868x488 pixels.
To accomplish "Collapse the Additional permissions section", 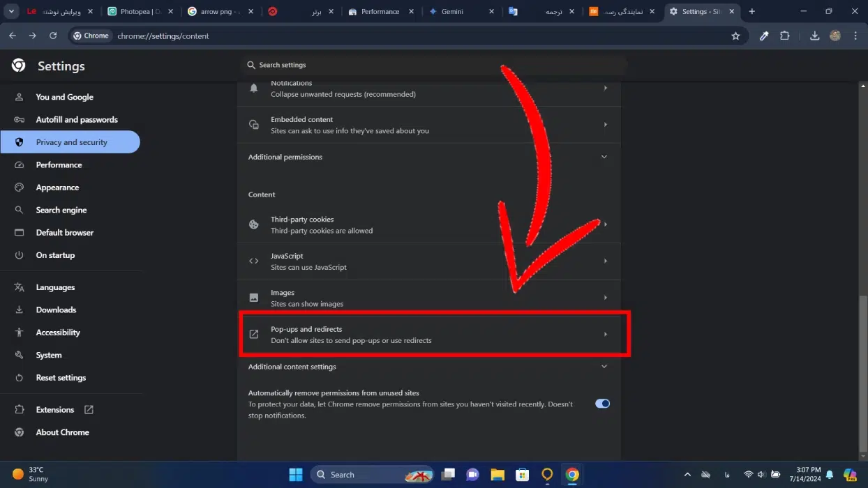I will [604, 157].
